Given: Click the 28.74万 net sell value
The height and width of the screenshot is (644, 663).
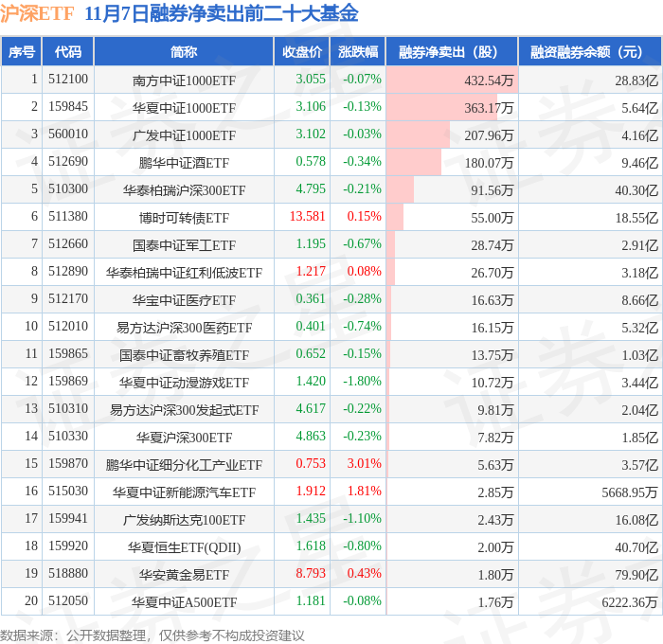Looking at the screenshot, I should tap(493, 245).
